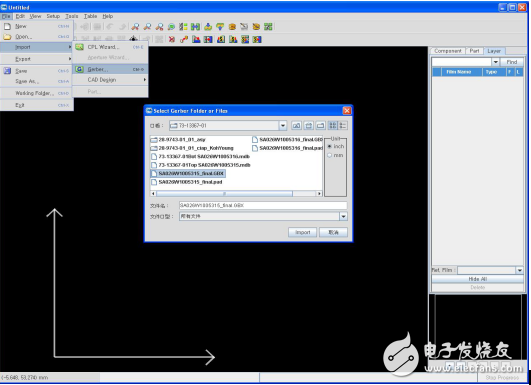Go up one folder level in file dialog
Image resolution: width=531 pixels, height=385 pixels.
[296, 126]
